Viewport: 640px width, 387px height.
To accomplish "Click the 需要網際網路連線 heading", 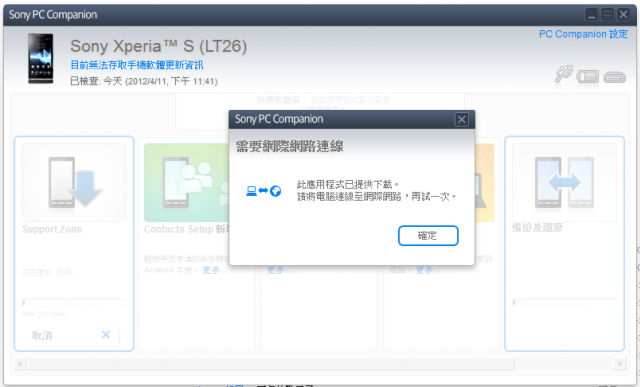I will [289, 146].
